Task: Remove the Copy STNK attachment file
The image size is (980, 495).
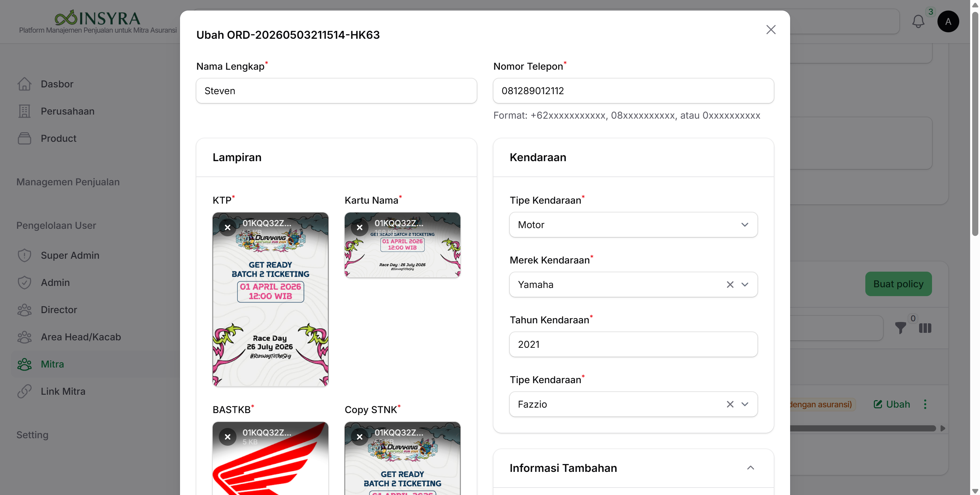Action: coord(360,437)
